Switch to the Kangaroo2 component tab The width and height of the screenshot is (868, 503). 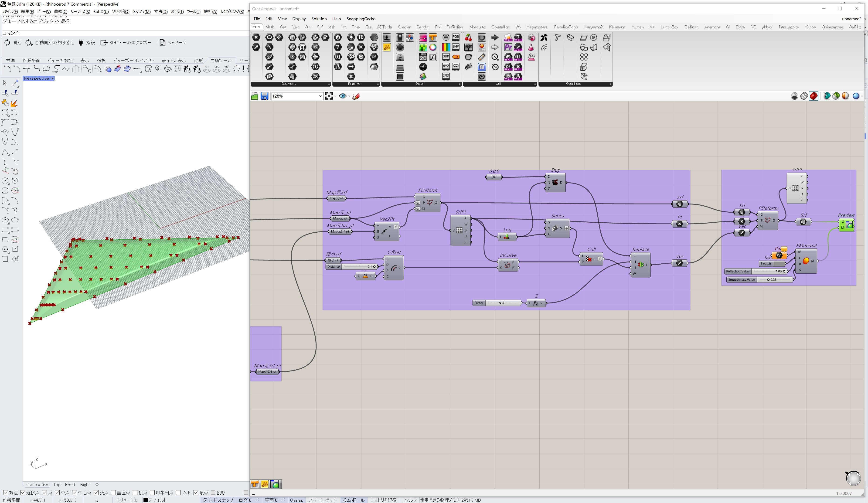593,27
